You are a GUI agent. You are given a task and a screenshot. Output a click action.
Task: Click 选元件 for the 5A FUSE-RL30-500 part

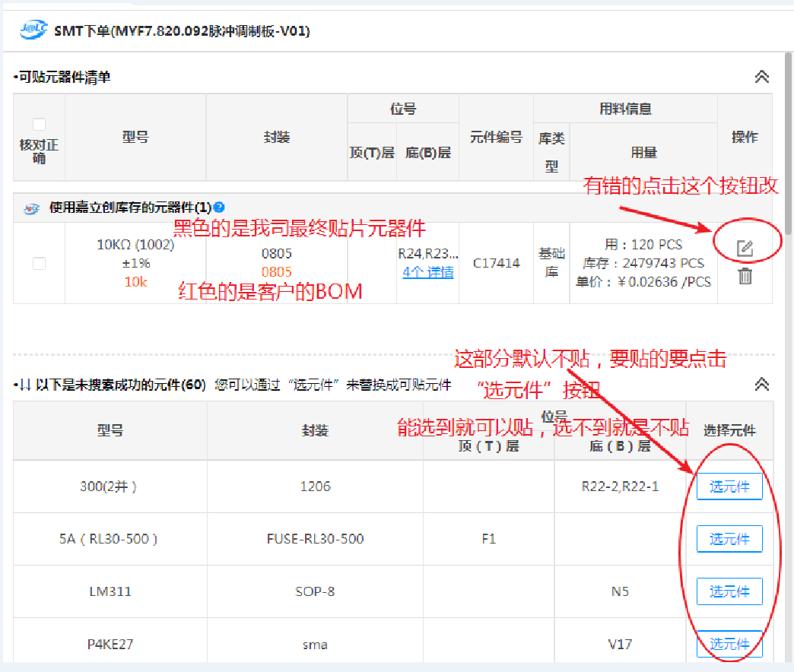(x=729, y=539)
